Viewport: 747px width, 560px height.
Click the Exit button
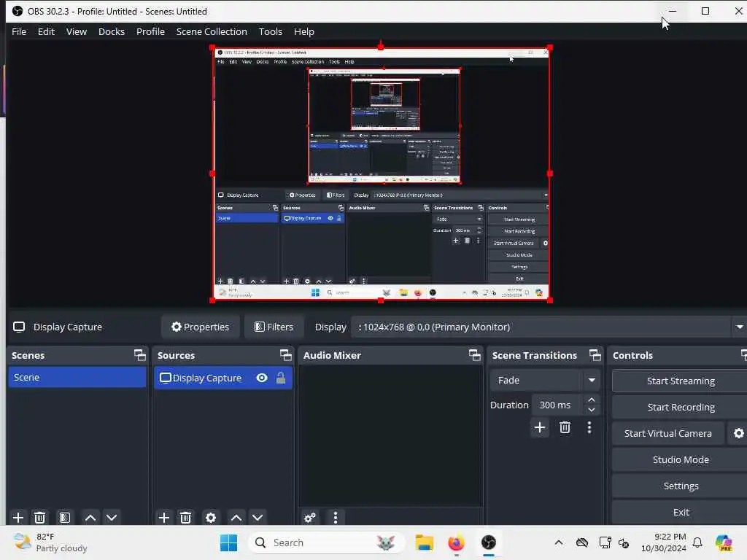point(681,512)
